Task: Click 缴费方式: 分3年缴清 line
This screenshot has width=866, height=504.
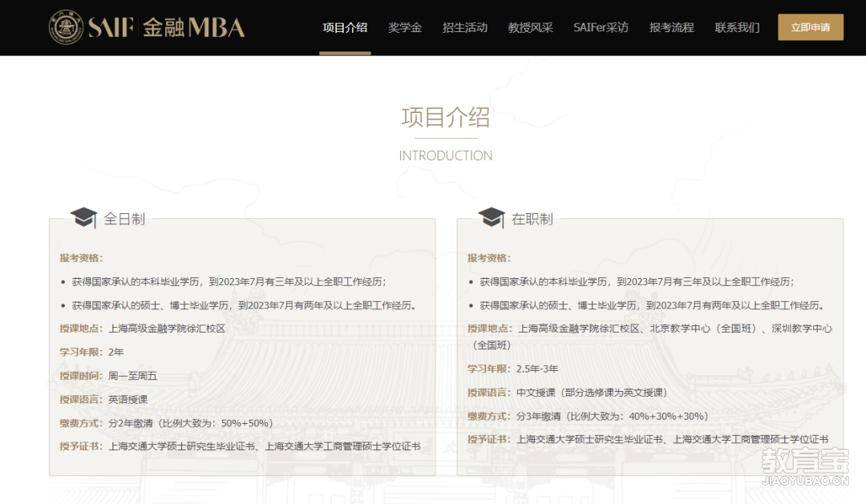Action: point(588,416)
